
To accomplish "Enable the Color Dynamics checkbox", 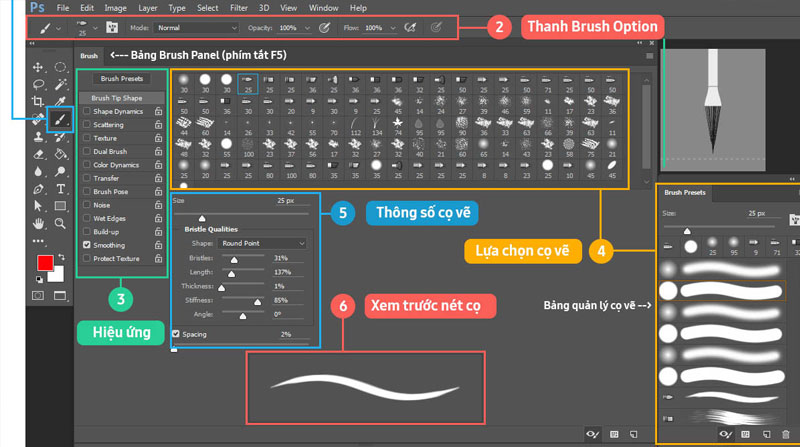I will (87, 164).
